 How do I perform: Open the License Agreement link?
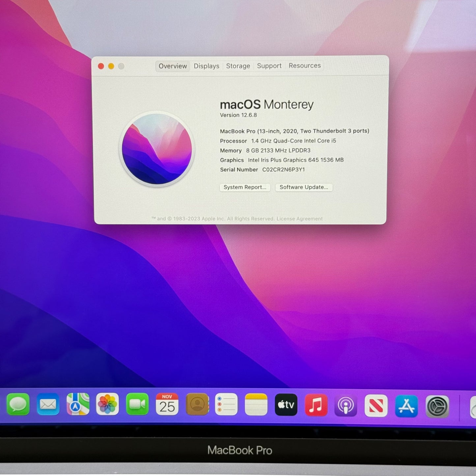pos(299,219)
